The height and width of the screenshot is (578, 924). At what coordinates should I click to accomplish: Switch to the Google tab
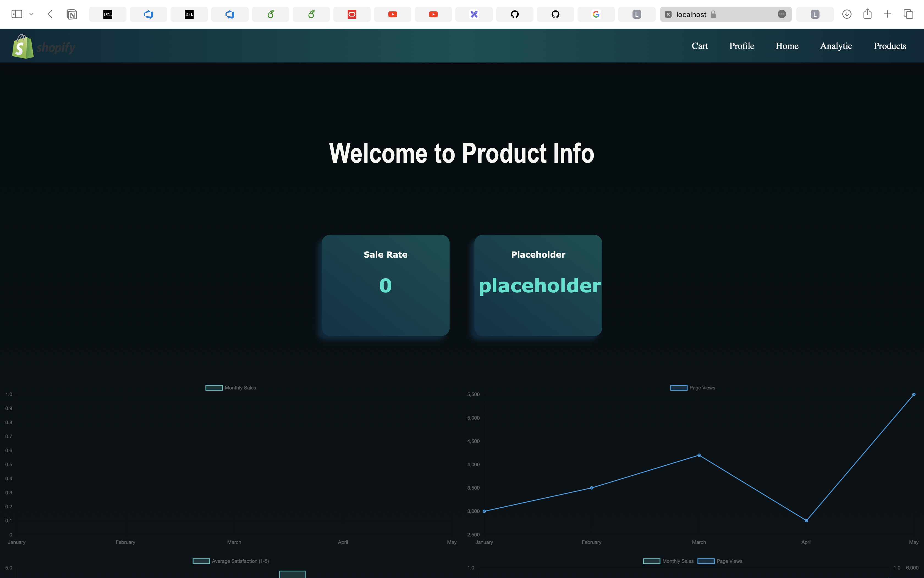pyautogui.click(x=596, y=14)
